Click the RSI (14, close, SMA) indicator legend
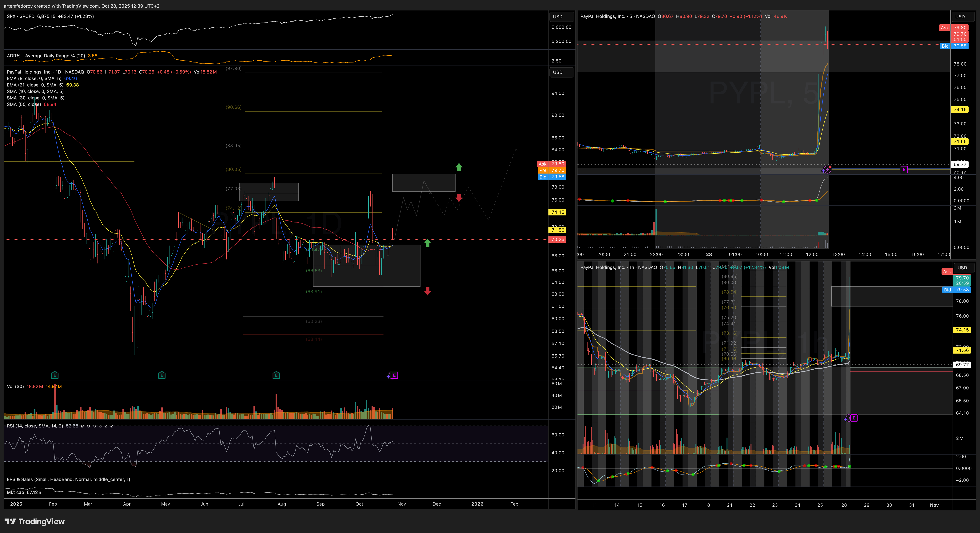The height and width of the screenshot is (533, 980). (x=35, y=426)
